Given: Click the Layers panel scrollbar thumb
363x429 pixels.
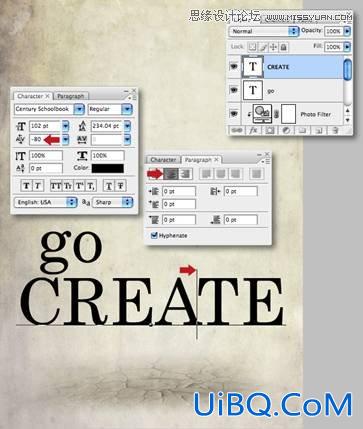Looking at the screenshot, I should (x=347, y=69).
